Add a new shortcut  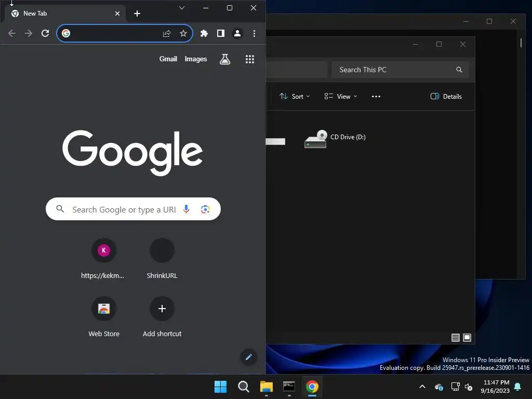pyautogui.click(x=162, y=317)
